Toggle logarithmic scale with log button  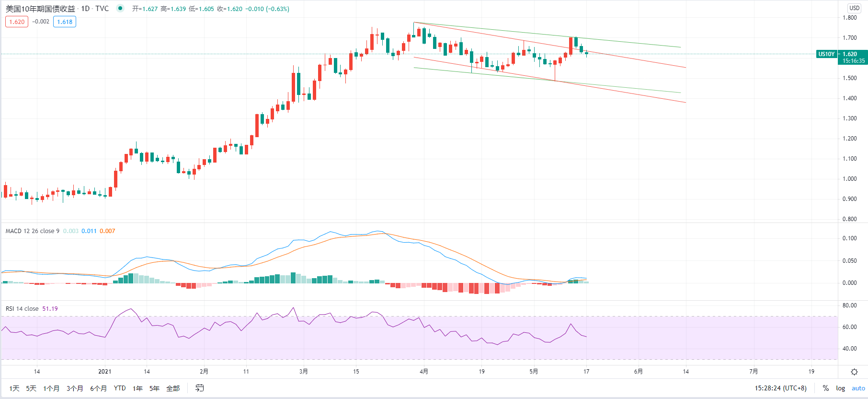(x=841, y=388)
